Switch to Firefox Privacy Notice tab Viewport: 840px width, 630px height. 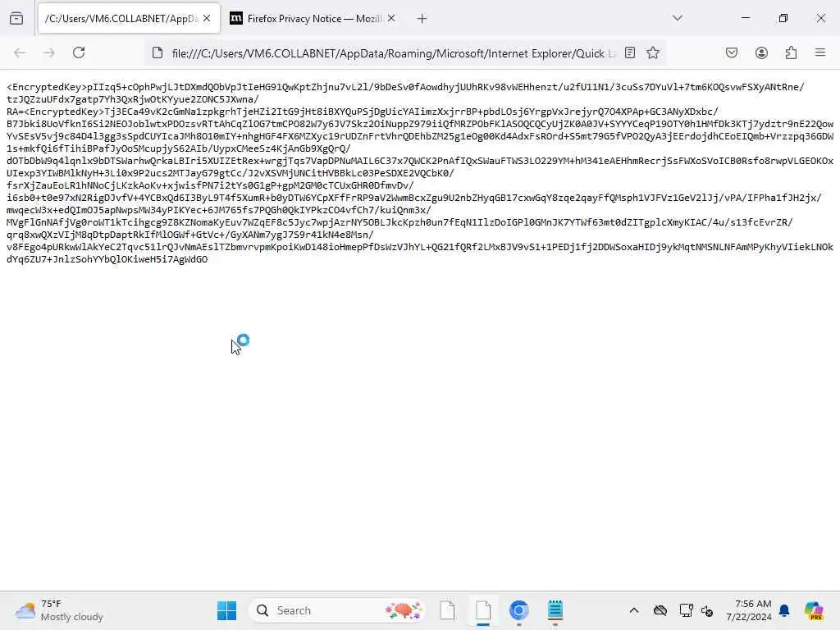pyautogui.click(x=313, y=19)
